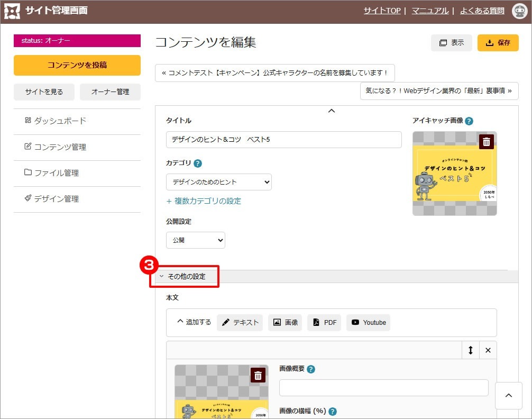
Task: Delete the body image using trash icon
Action: pos(258,375)
